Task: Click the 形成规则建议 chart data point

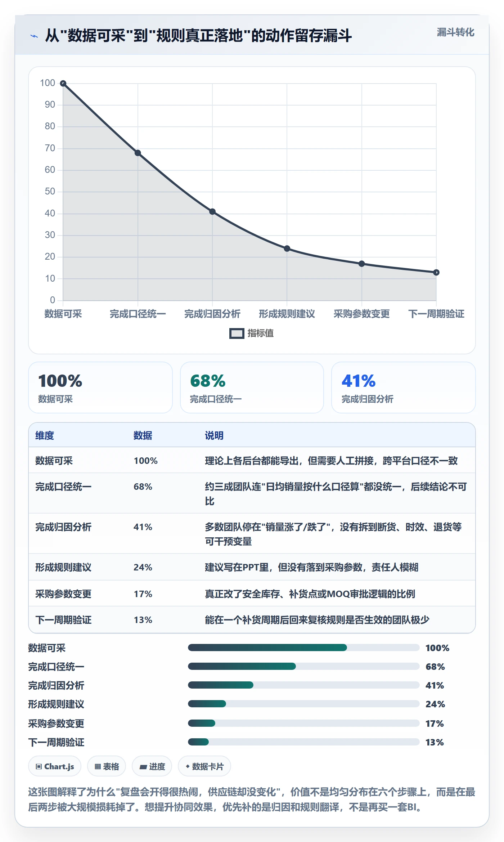Action: (287, 248)
